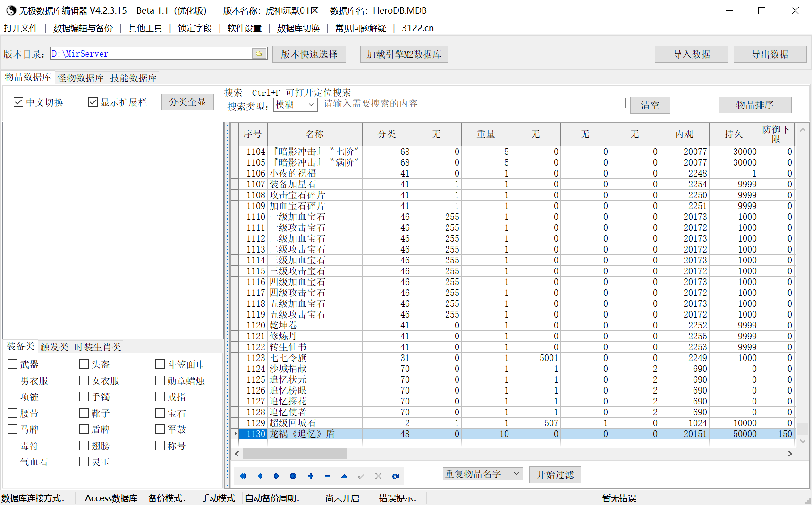Toggle 显示扩展栏 checkbox
Viewport: 812px width, 505px height.
[93, 102]
